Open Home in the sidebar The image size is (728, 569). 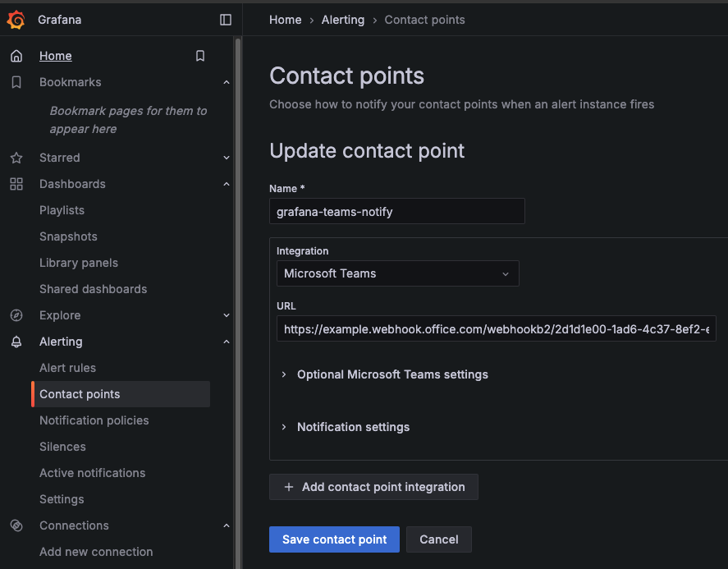pos(56,56)
